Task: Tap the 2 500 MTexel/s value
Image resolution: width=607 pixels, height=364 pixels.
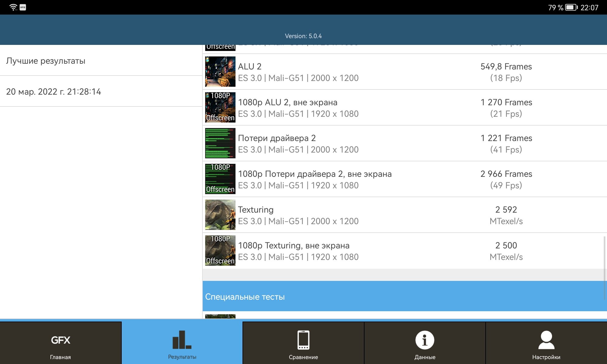Action: (506, 251)
